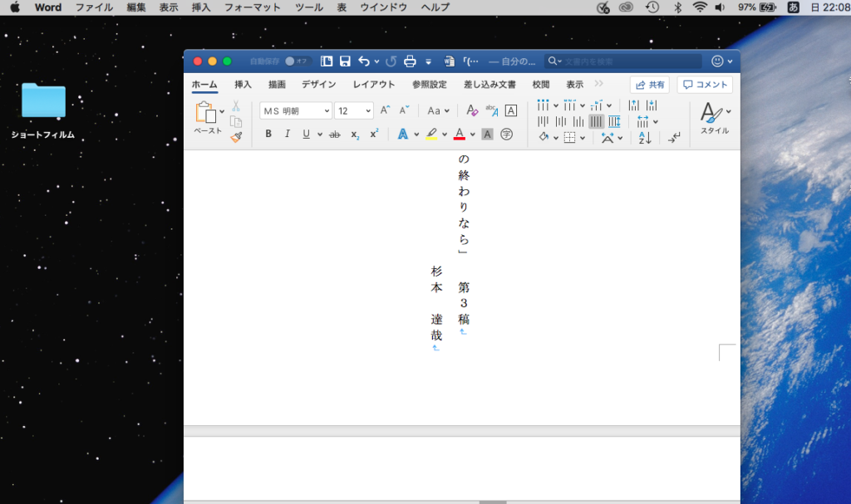Click the Copy icon
The image size is (851, 504).
point(235,121)
